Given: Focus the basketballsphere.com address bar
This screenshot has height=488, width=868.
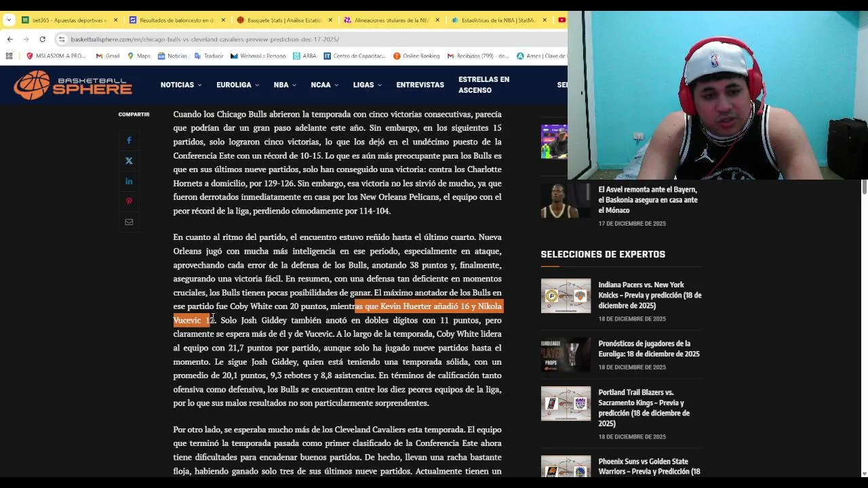Looking at the screenshot, I should pyautogui.click(x=205, y=39).
